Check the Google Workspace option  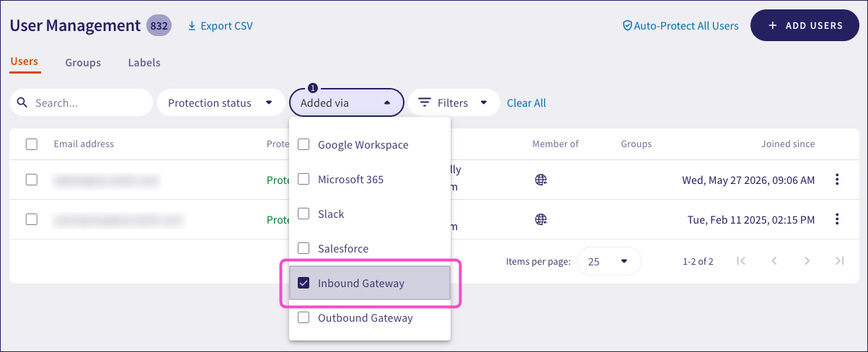[304, 144]
